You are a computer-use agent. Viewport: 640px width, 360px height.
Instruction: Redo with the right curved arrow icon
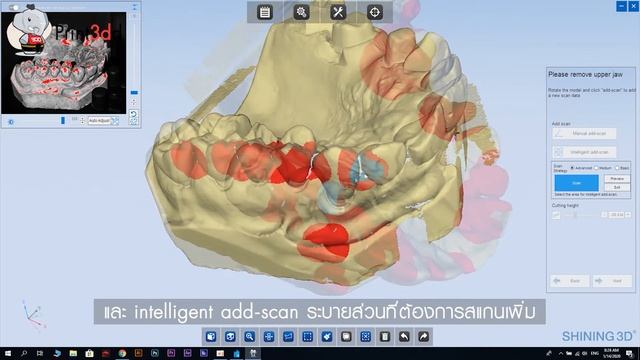[x=424, y=337]
